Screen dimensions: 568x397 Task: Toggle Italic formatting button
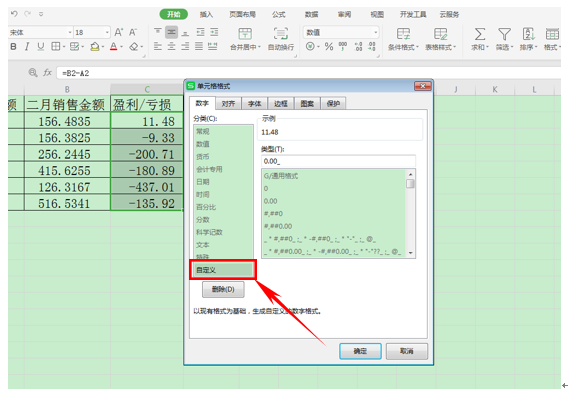(x=27, y=47)
